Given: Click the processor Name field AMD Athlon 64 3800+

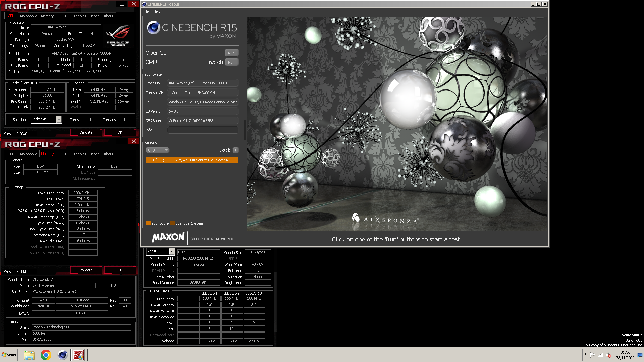Looking at the screenshot, I should tap(65, 27).
